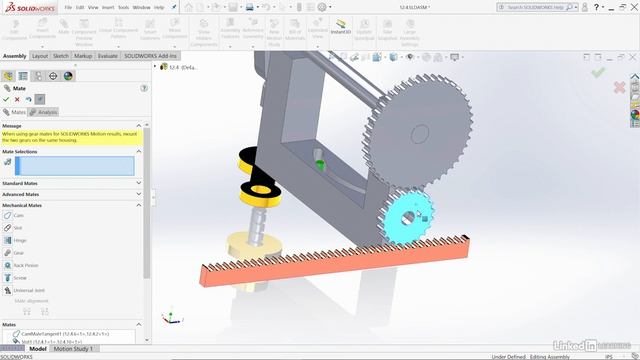Screen dimensions: 640x360
Task: Select the Cam mechanical mate
Action: [13, 216]
